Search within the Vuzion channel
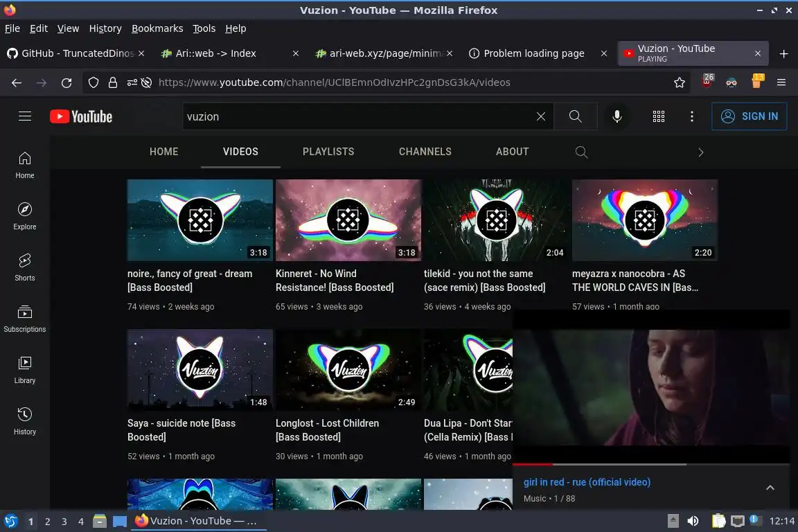This screenshot has height=532, width=798. [581, 152]
